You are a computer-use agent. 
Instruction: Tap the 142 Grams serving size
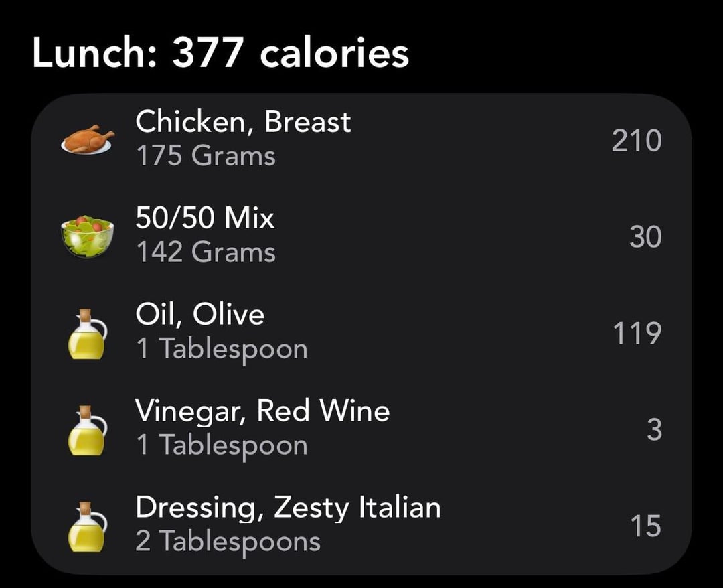(x=206, y=253)
